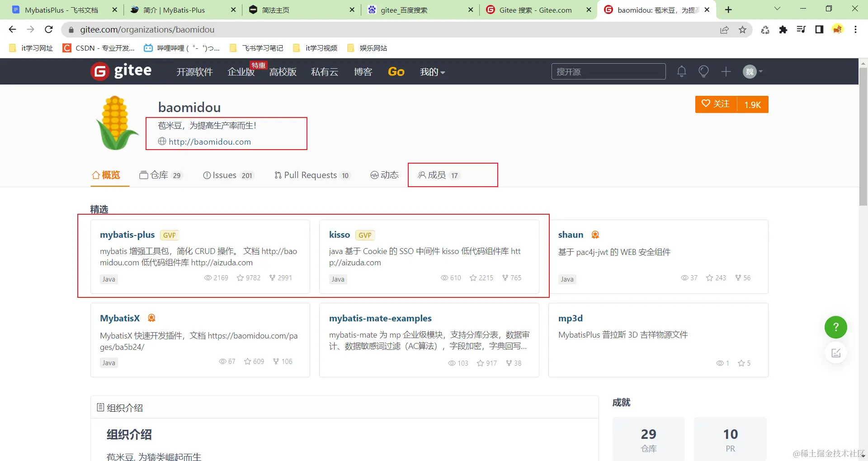Click the share page icon in address bar
This screenshot has height=461, width=868.
pyautogui.click(x=724, y=30)
